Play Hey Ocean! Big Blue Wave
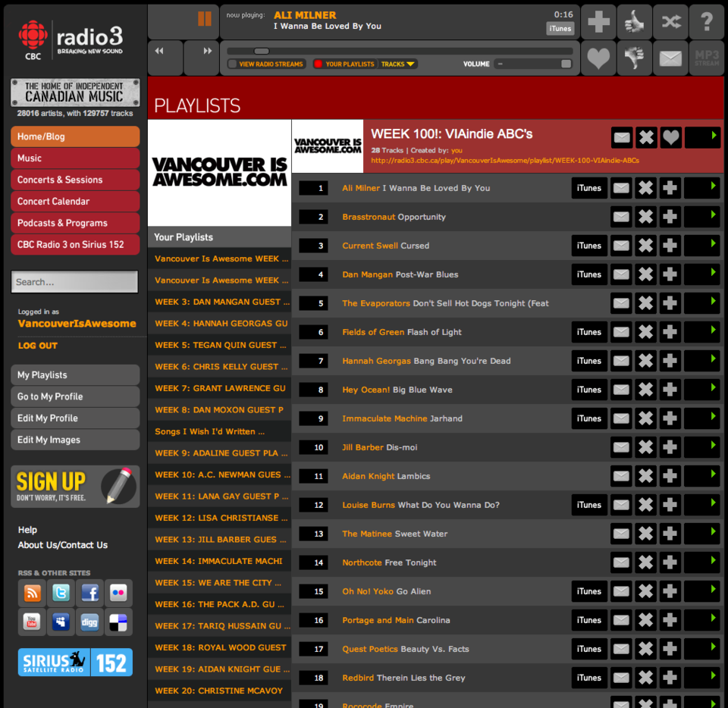The image size is (728, 708). pyautogui.click(x=702, y=390)
